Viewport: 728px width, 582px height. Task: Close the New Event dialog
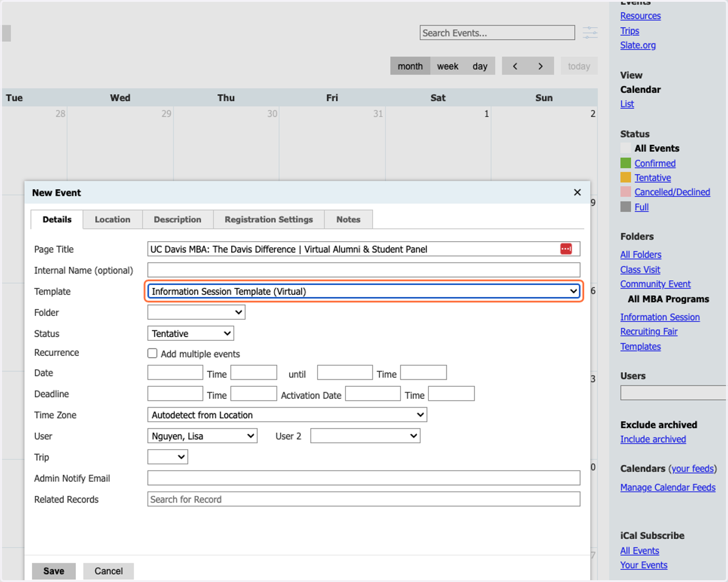pyautogui.click(x=577, y=192)
